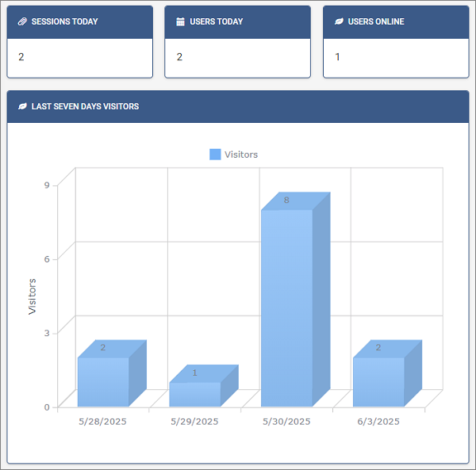Click the Visitors legend label
The height and width of the screenshot is (470, 476).
(x=241, y=155)
